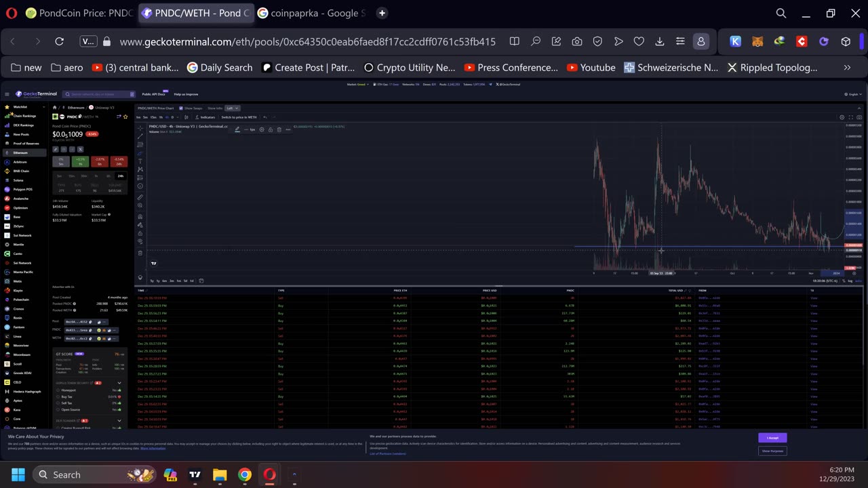
Task: Open the emoji icons tool
Action: click(x=140, y=186)
